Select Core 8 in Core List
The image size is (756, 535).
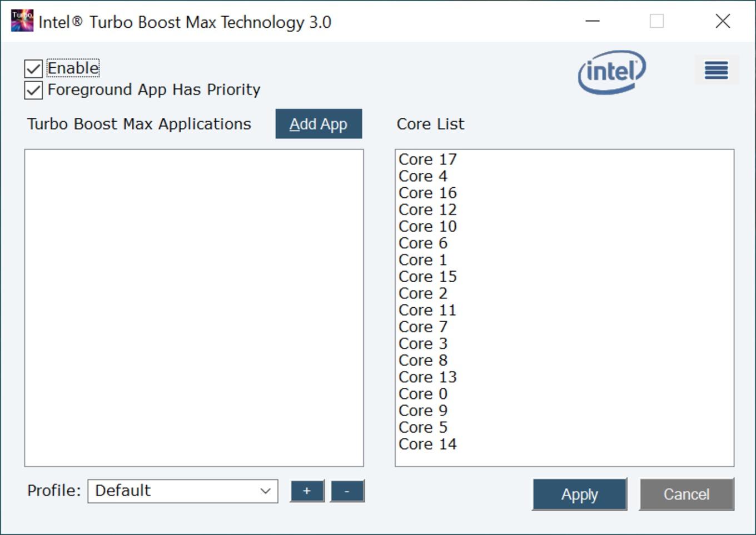[423, 360]
